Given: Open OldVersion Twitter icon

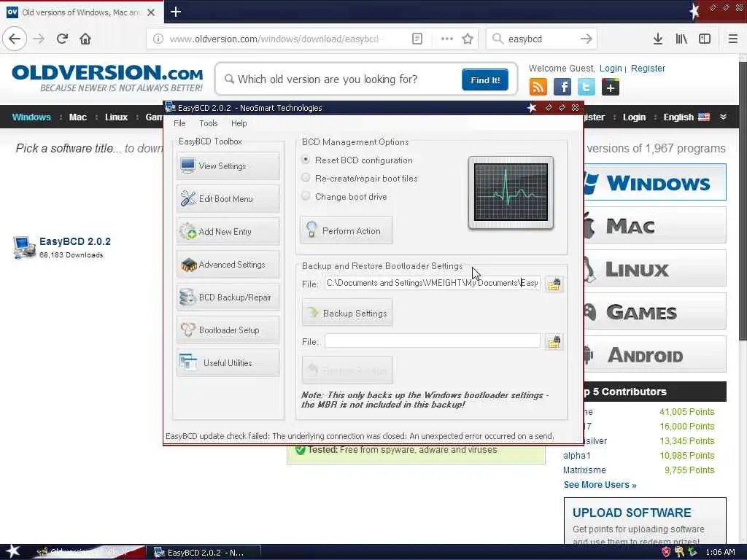Looking at the screenshot, I should click(x=587, y=87).
